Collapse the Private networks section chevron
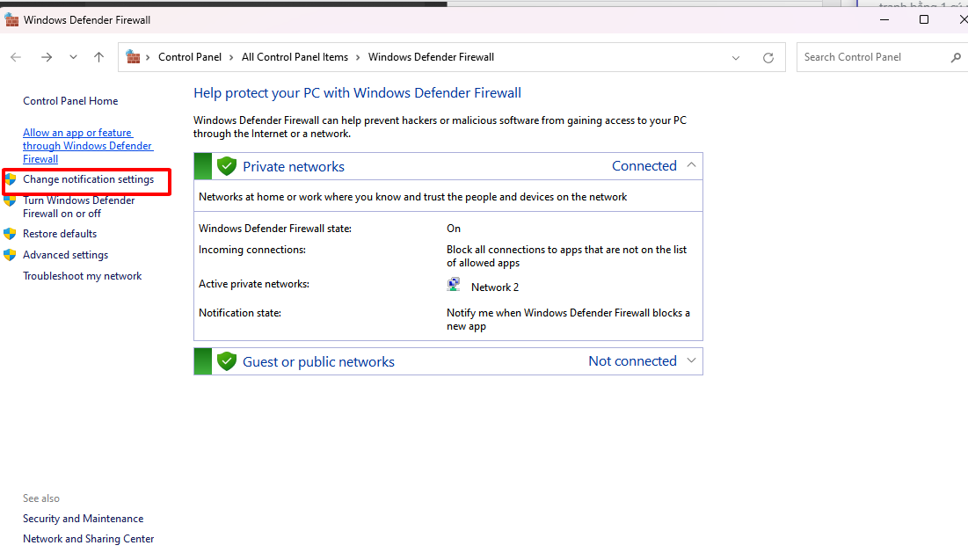Viewport: 968px width, 560px height. 691,165
